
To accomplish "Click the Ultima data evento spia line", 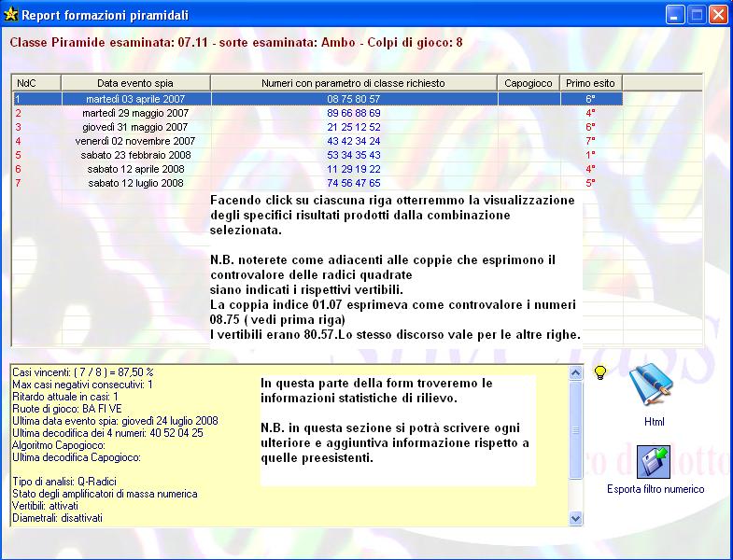I will point(115,421).
